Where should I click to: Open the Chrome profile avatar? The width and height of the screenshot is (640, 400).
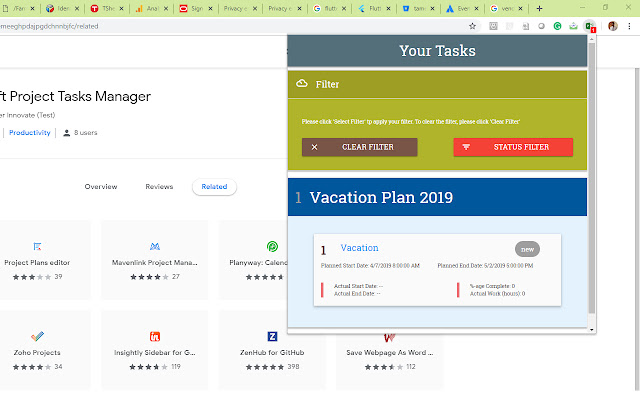[613, 26]
